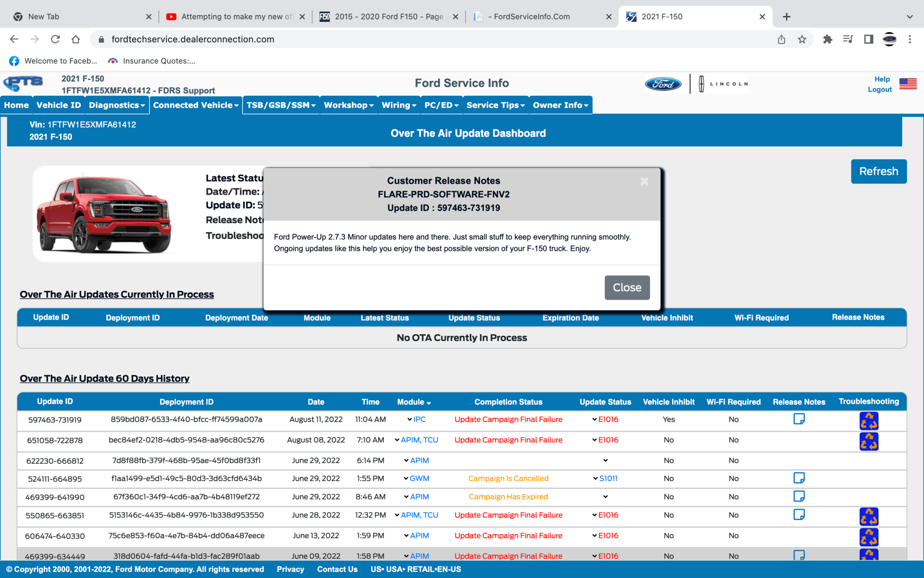Image resolution: width=924 pixels, height=578 pixels.
Task: Click the dialog close X icon
Action: tap(644, 181)
